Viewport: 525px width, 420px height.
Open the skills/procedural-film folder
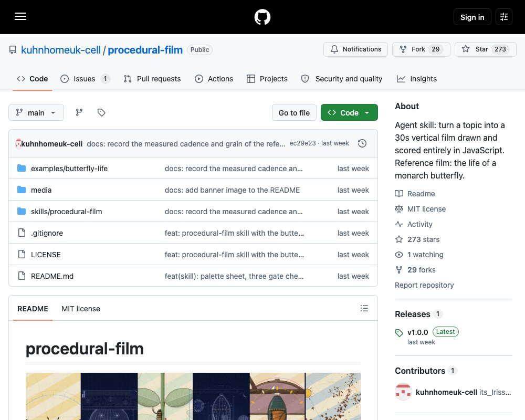tap(67, 212)
